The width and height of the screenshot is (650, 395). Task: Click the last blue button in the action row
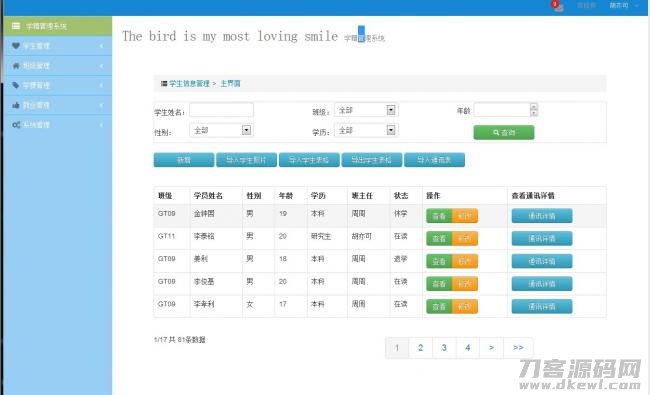(434, 160)
